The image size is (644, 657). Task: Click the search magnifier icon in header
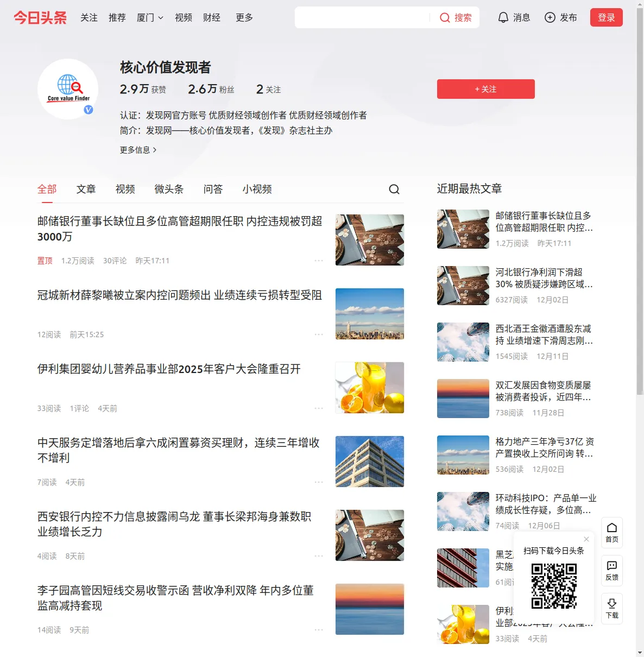[445, 17]
